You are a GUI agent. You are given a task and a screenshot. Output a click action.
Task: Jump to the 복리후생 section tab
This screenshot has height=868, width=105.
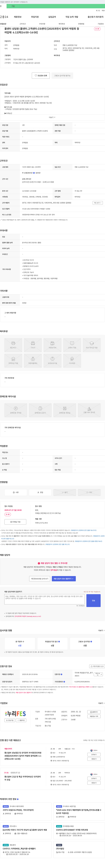[62, 24]
